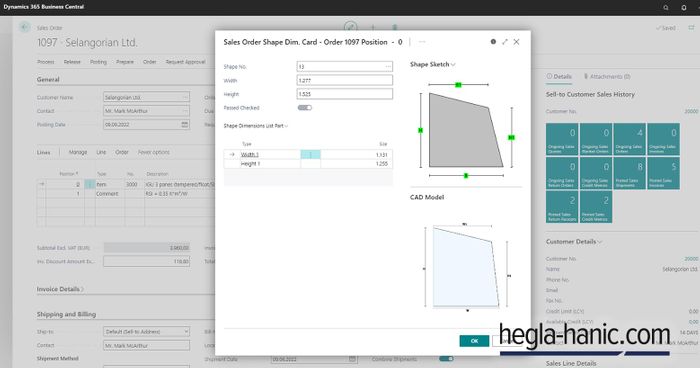The image size is (700, 368).
Task: Toggle the Passed Checked switch
Action: (304, 108)
